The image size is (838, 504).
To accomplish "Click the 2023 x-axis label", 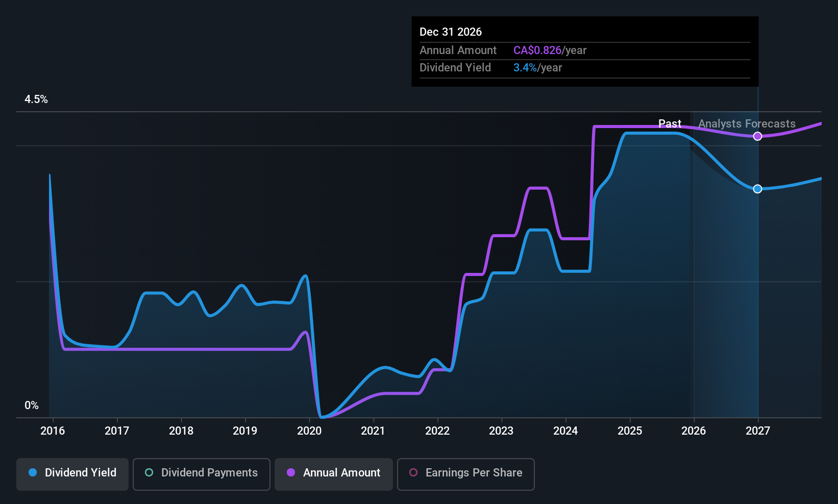I will pos(501,431).
